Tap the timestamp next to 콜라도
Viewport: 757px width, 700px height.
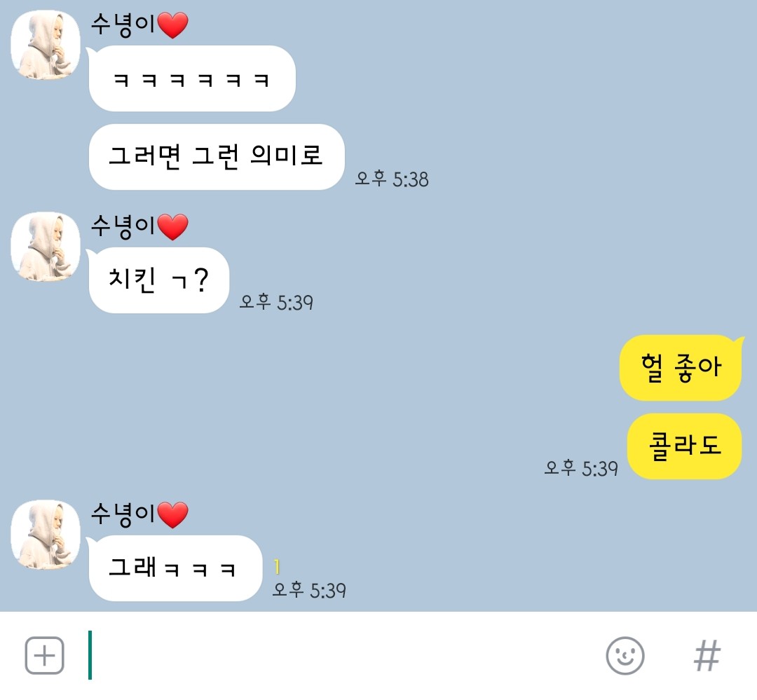581,468
